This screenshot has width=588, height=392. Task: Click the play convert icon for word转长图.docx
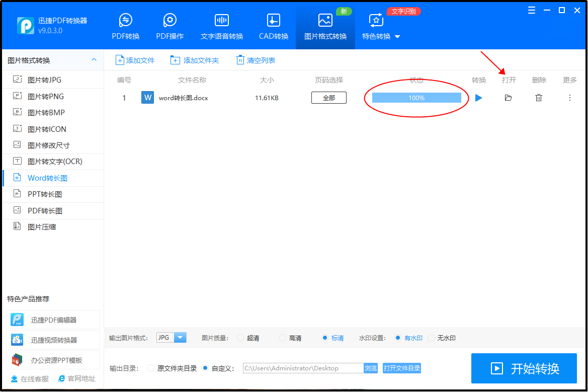coord(478,98)
